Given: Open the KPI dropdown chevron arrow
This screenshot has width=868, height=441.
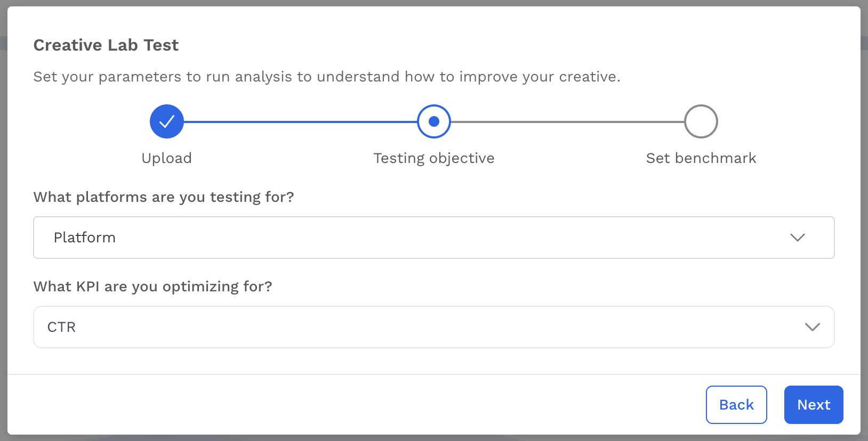Looking at the screenshot, I should pos(812,327).
